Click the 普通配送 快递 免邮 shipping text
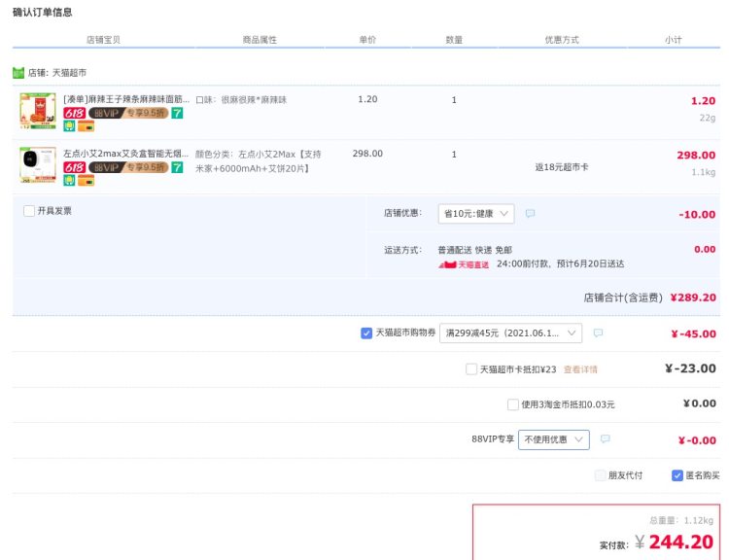Image resolution: width=729 pixels, height=560 pixels. point(475,250)
